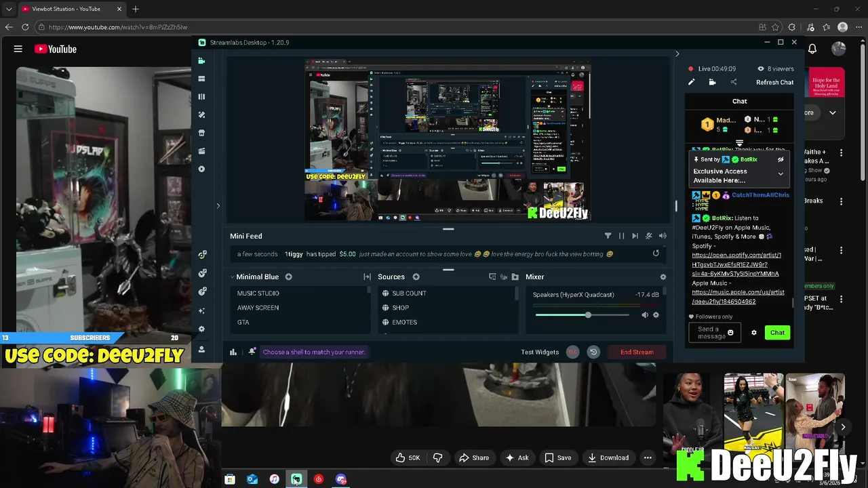Toggle the replay buffer button
868x488 pixels.
[x=593, y=352]
